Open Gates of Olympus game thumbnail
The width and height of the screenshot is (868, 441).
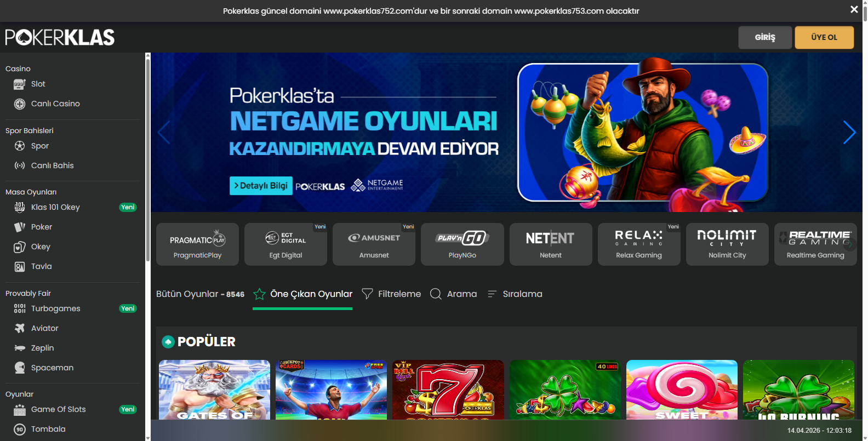pyautogui.click(x=214, y=390)
